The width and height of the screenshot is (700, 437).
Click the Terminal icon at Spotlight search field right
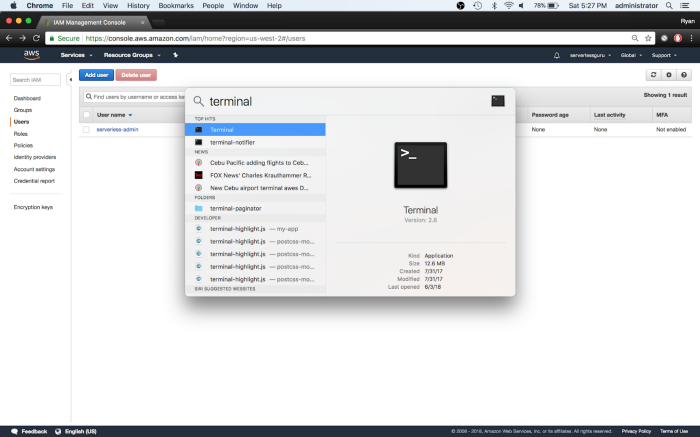(498, 101)
